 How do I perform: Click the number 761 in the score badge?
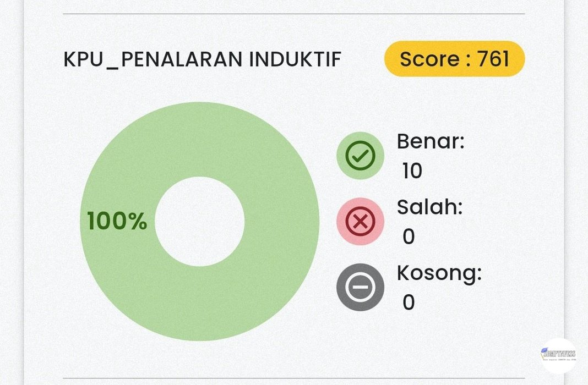493,58
